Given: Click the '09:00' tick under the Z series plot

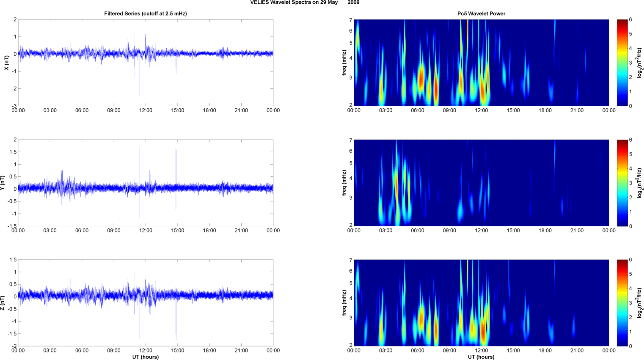Looking at the screenshot, I should click(114, 350).
